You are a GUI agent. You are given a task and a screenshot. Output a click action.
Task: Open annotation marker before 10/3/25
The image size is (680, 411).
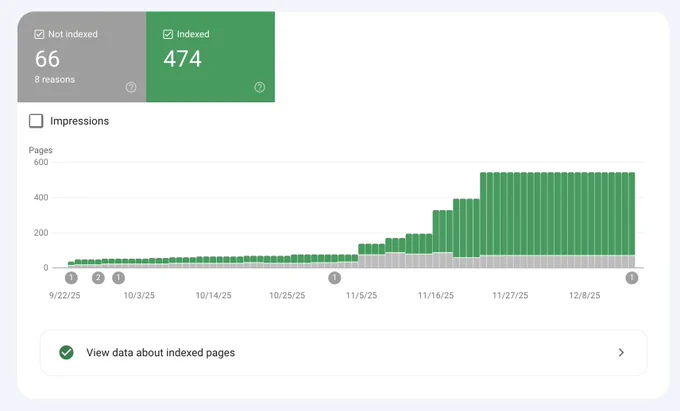[x=118, y=278]
